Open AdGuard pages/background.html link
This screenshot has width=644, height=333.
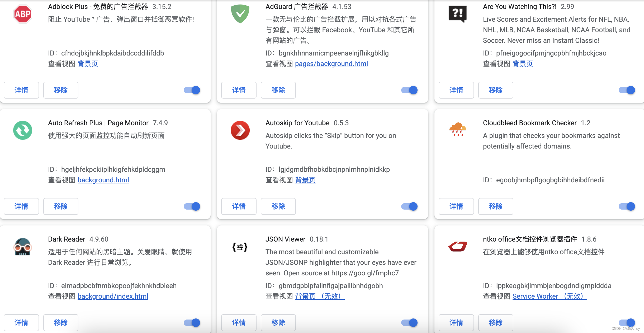click(331, 64)
